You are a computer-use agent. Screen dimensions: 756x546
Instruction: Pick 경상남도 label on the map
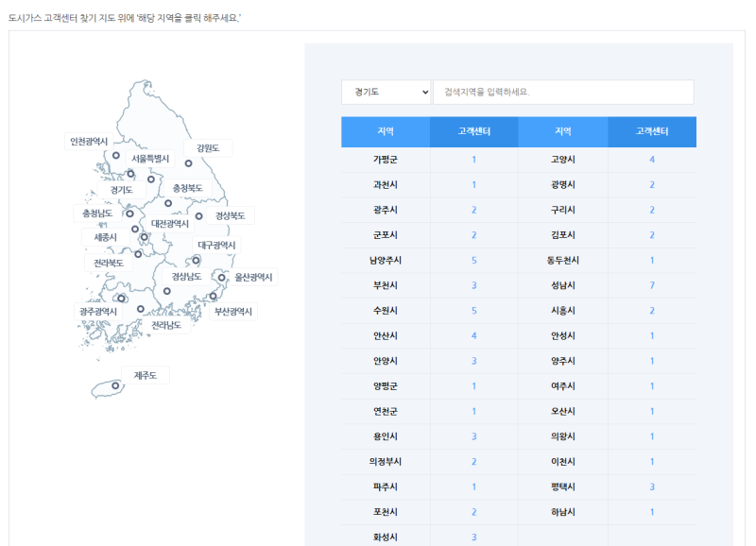[186, 277]
